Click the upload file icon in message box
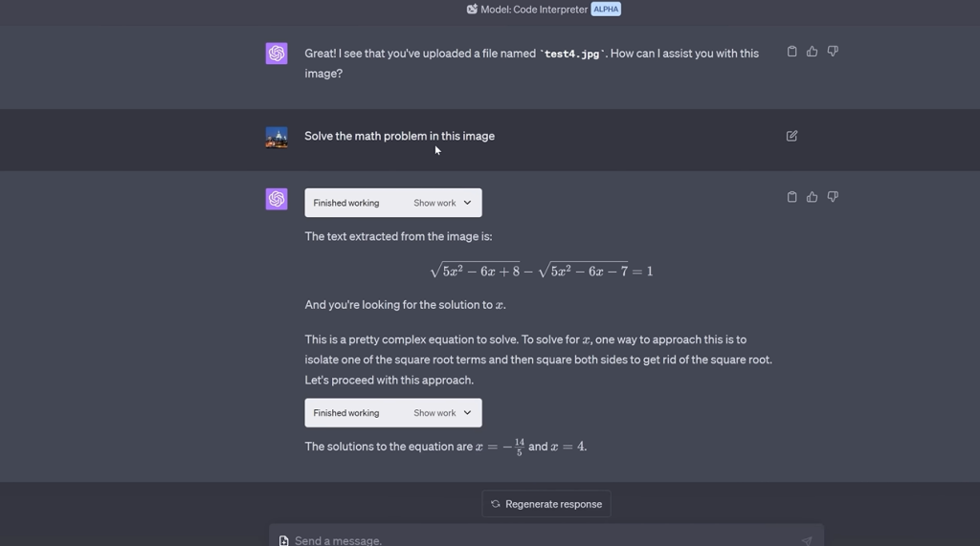 284,540
